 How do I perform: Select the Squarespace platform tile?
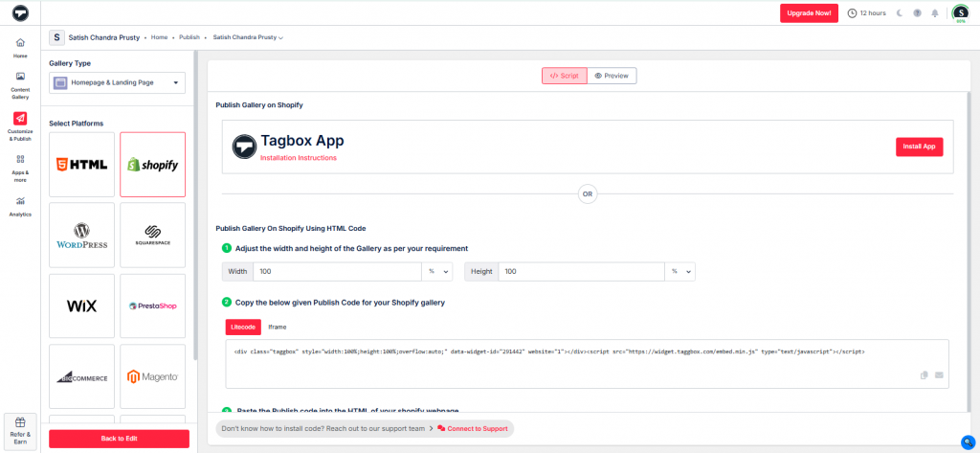point(152,236)
